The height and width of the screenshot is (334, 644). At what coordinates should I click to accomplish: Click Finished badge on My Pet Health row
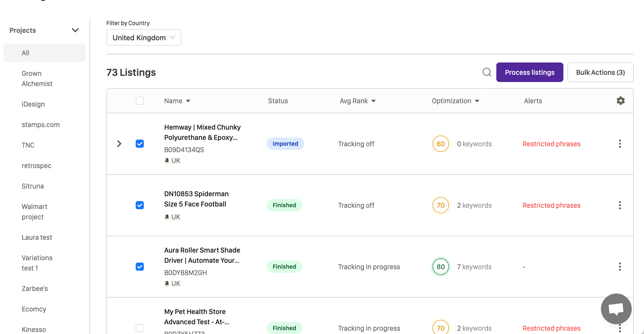pos(284,328)
